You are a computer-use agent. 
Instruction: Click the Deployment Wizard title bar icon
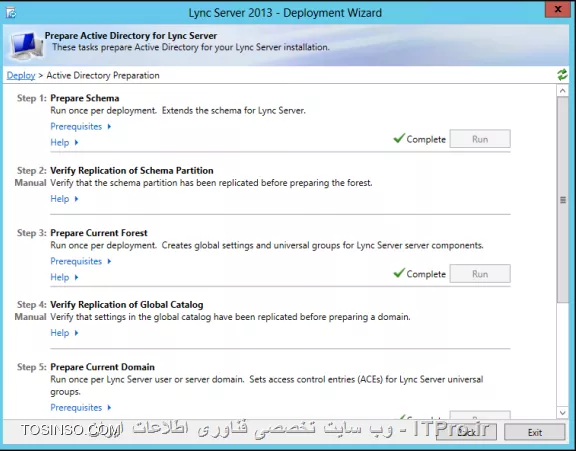pos(11,13)
